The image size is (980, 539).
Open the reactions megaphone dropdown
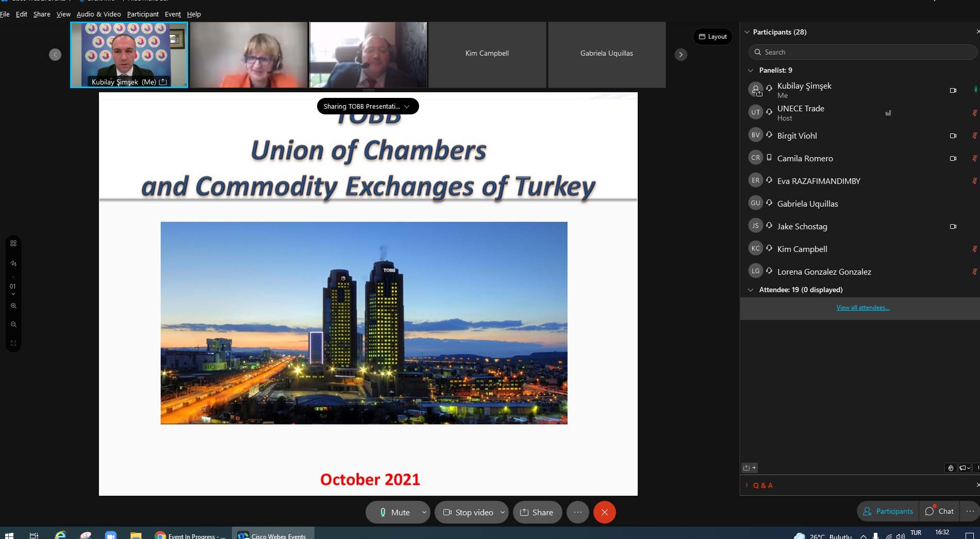pyautogui.click(x=965, y=468)
